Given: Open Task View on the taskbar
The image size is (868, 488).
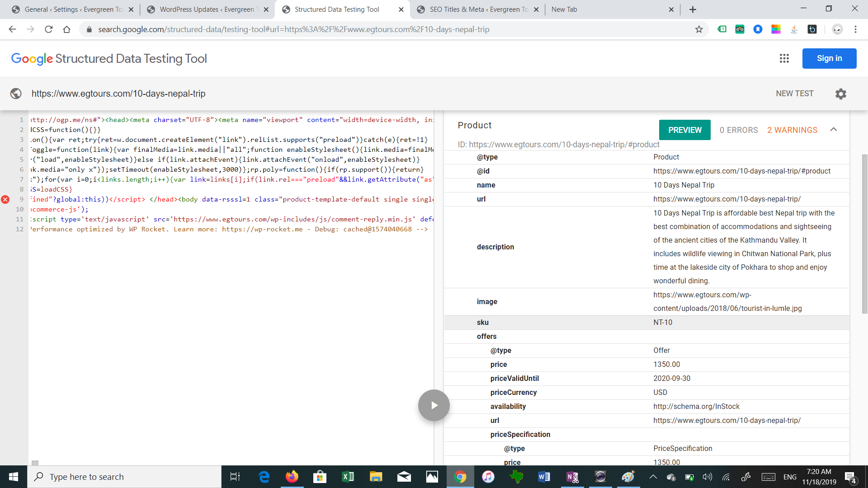Looking at the screenshot, I should coord(235,477).
